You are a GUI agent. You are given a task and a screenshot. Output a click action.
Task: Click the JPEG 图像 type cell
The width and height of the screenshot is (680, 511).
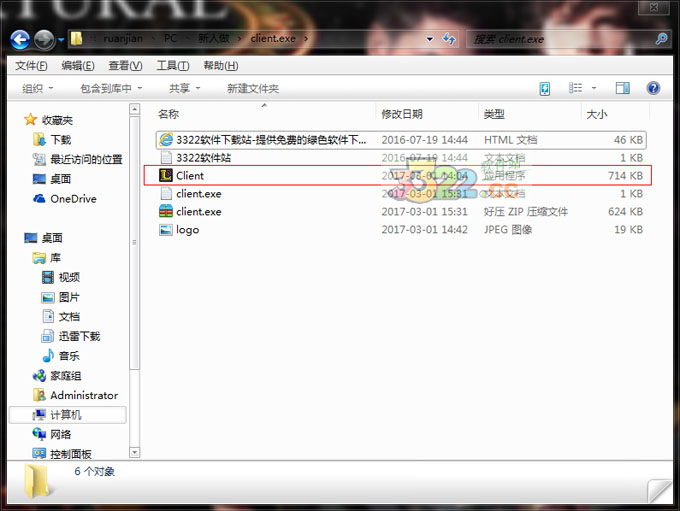coord(508,229)
